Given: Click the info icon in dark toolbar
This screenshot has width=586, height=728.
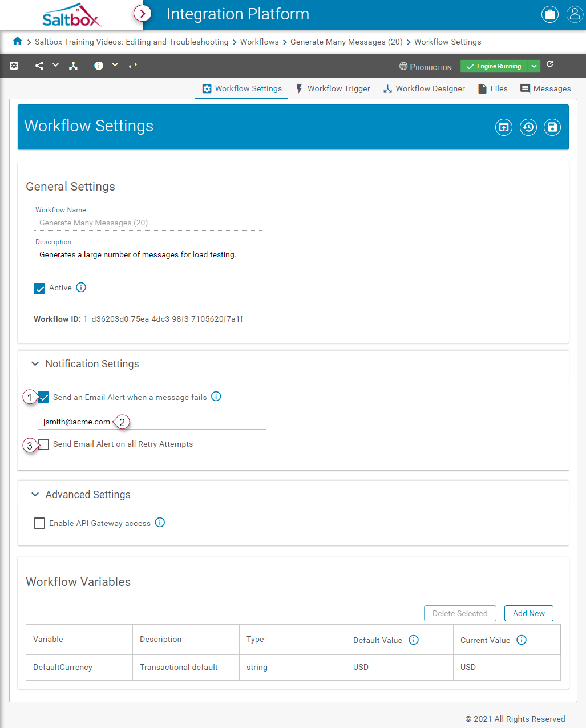Looking at the screenshot, I should click(99, 66).
